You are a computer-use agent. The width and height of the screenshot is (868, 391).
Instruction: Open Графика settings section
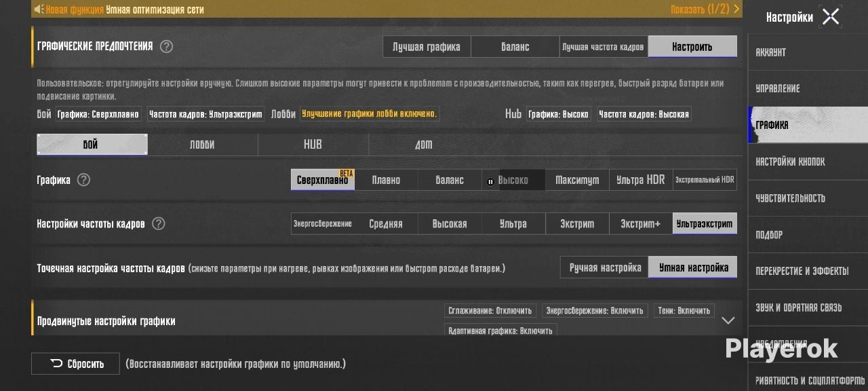tap(808, 125)
